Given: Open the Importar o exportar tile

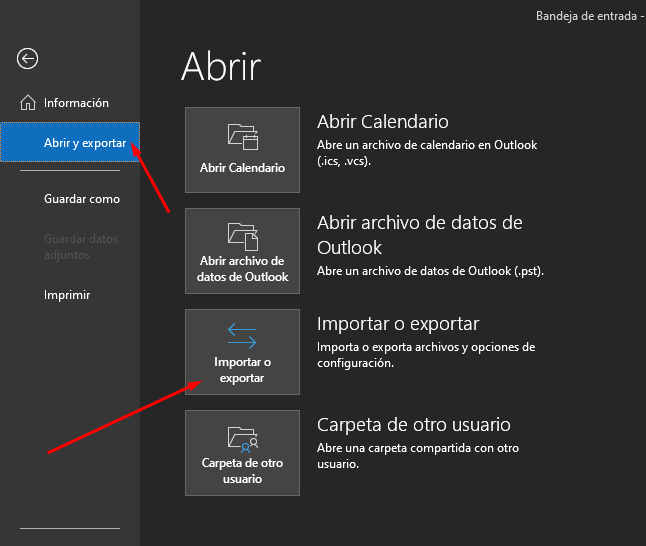Looking at the screenshot, I should click(242, 352).
